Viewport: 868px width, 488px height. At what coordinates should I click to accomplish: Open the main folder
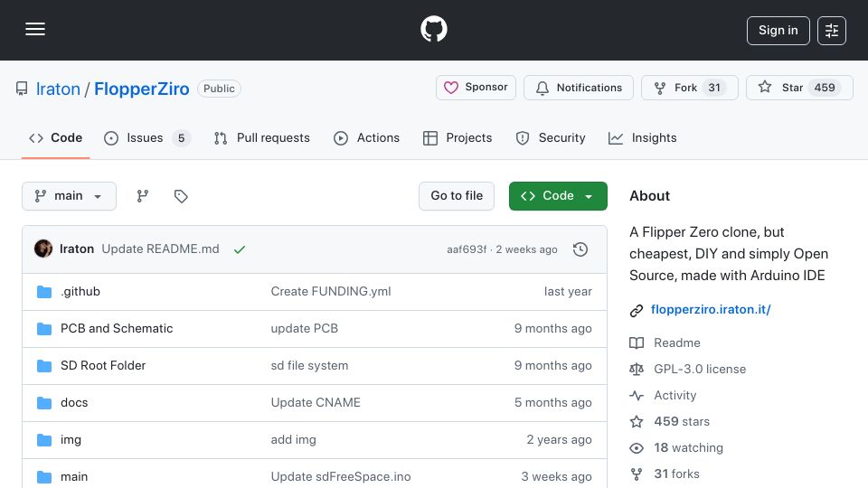74,477
